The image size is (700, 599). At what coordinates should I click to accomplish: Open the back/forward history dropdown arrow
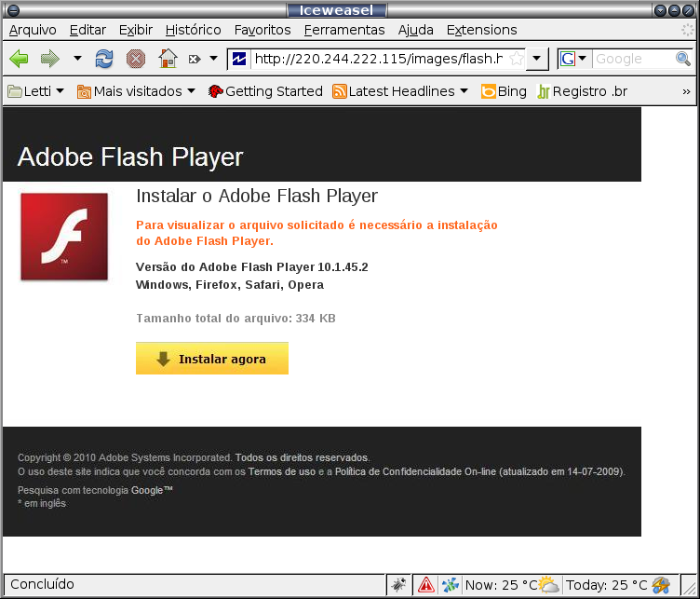coord(77,58)
